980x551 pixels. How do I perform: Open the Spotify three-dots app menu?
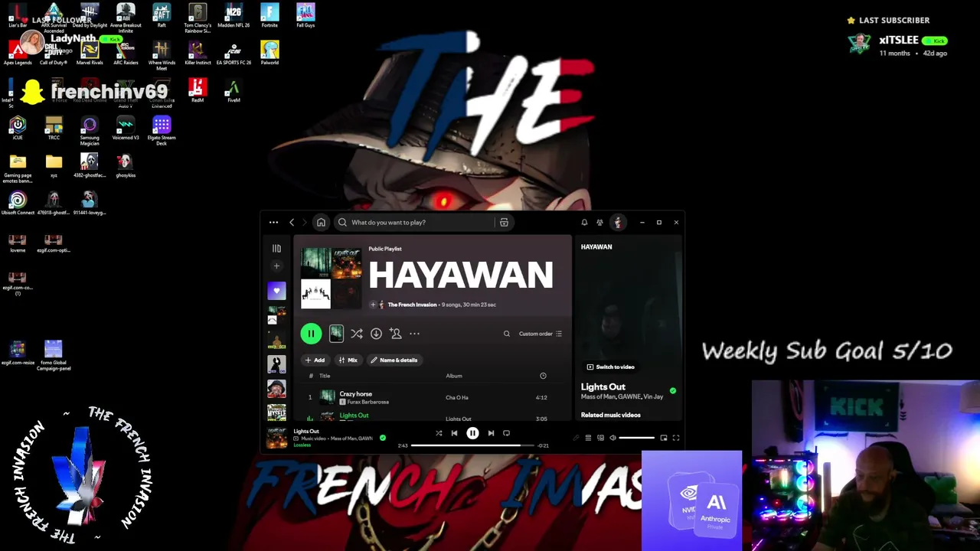pos(273,223)
